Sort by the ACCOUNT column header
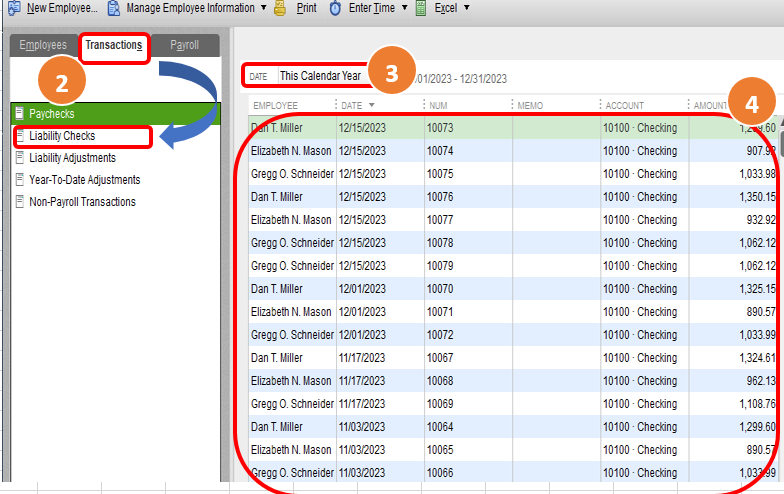The height and width of the screenshot is (494, 784). click(x=624, y=106)
